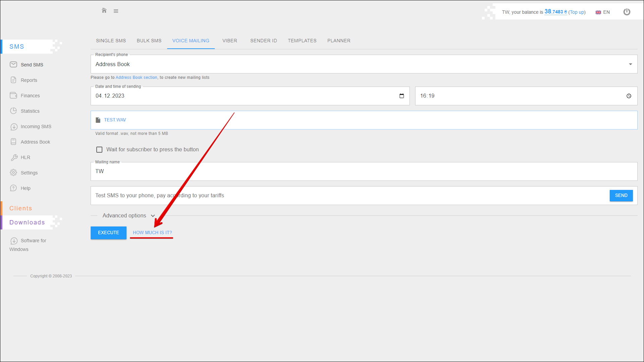
Task: Click the Send test SMS button
Action: [x=621, y=195]
